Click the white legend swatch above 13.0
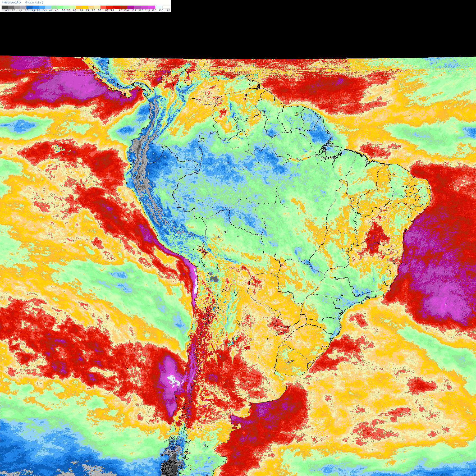 click(166, 7)
